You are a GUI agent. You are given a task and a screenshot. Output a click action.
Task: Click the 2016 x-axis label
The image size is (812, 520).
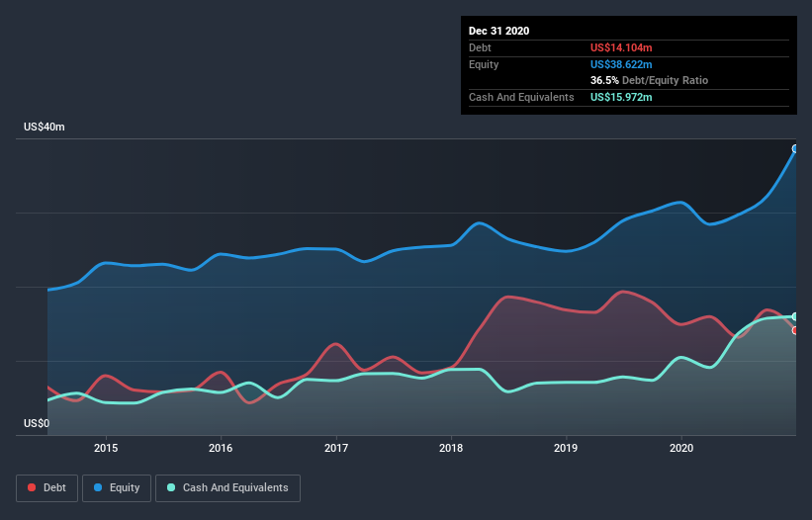pyautogui.click(x=221, y=448)
